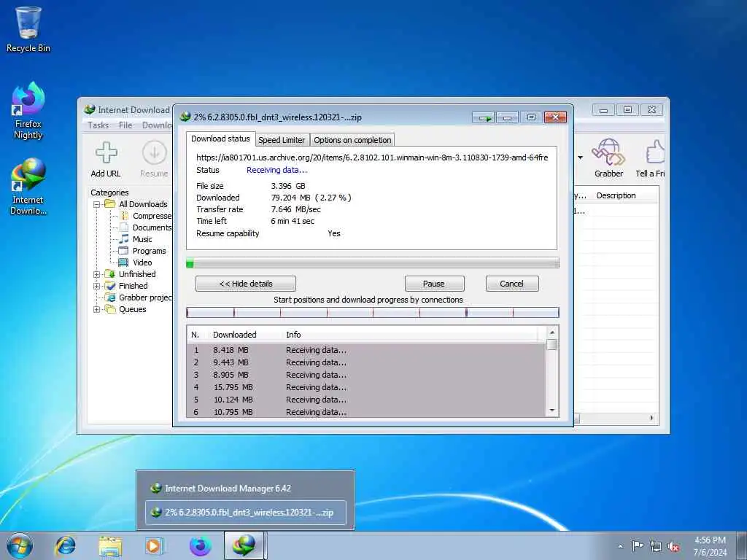Click the Unfinished folder icon
Screen dimensions: 747x560
(x=110, y=274)
